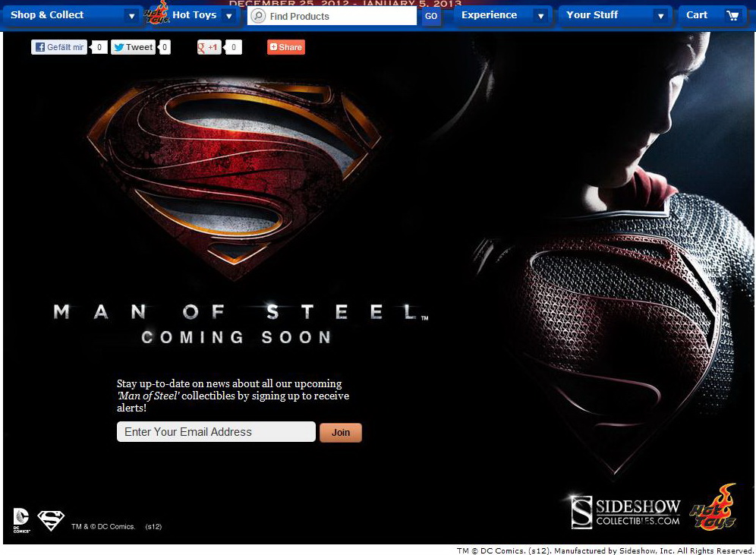Viewport: 756px width, 555px height.
Task: Click the large Man of Steel emblem
Action: pyautogui.click(x=235, y=178)
